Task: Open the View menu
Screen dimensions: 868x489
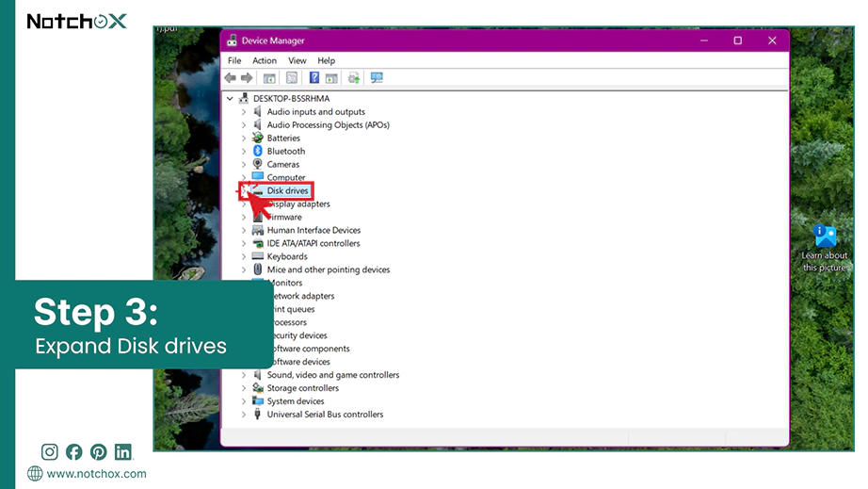Action: (x=297, y=60)
